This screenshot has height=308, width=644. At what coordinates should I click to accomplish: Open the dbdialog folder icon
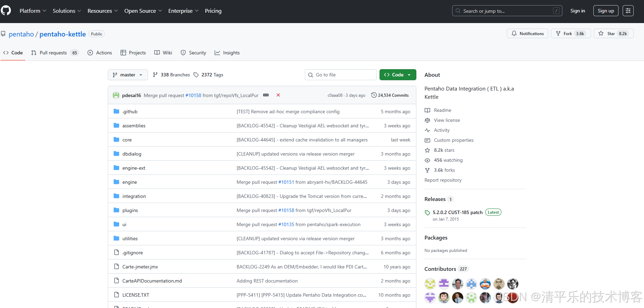pos(116,153)
